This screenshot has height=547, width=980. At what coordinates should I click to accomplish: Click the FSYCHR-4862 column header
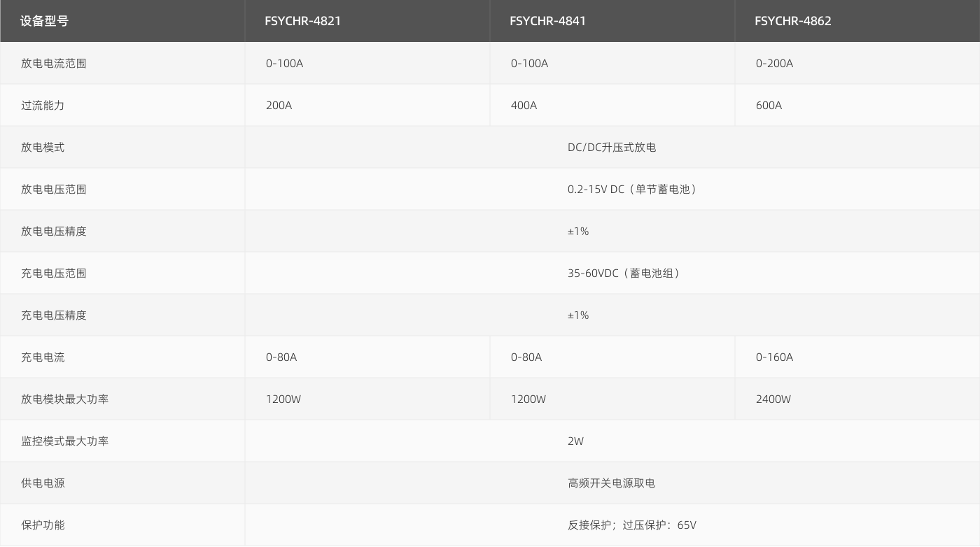point(792,21)
